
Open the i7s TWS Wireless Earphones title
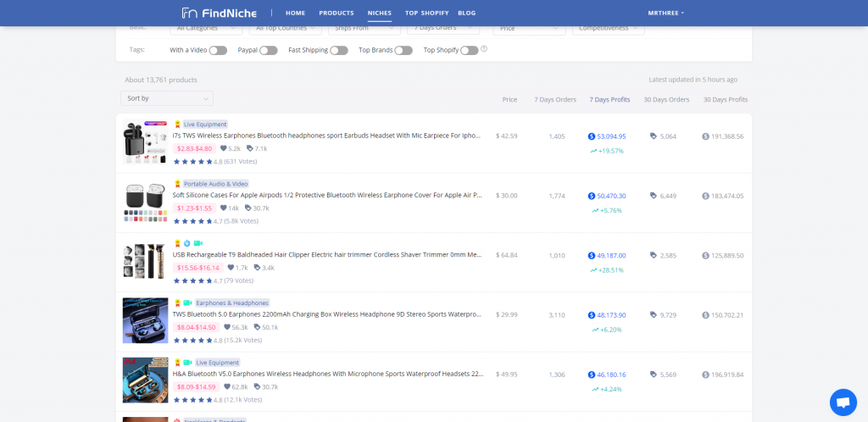[326, 136]
